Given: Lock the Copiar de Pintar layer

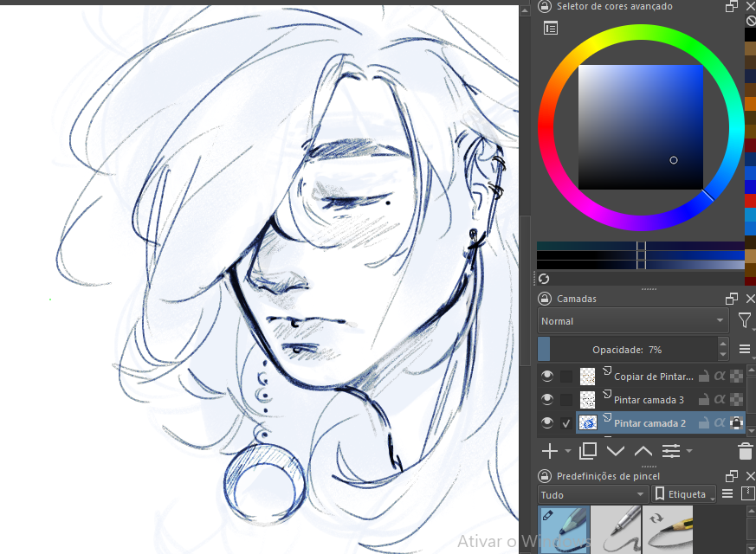Looking at the screenshot, I should pyautogui.click(x=704, y=376).
